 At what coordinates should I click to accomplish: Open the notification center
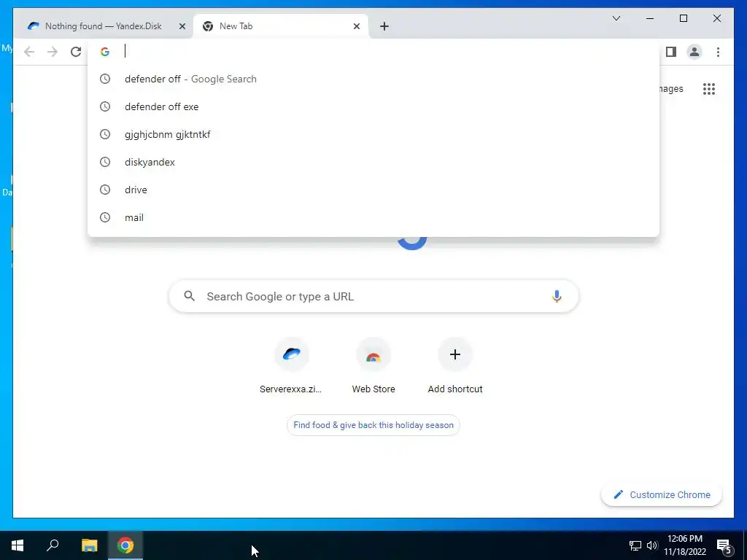click(724, 545)
